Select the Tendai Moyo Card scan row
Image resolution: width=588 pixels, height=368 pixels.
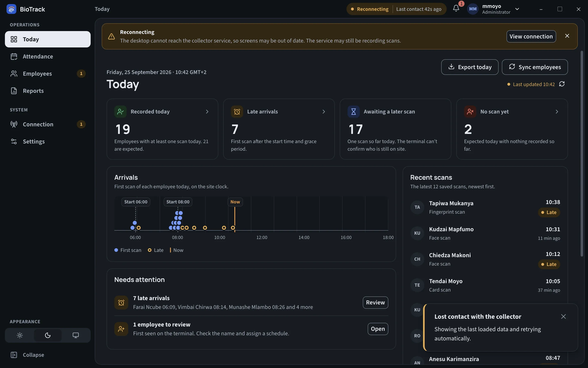point(485,285)
